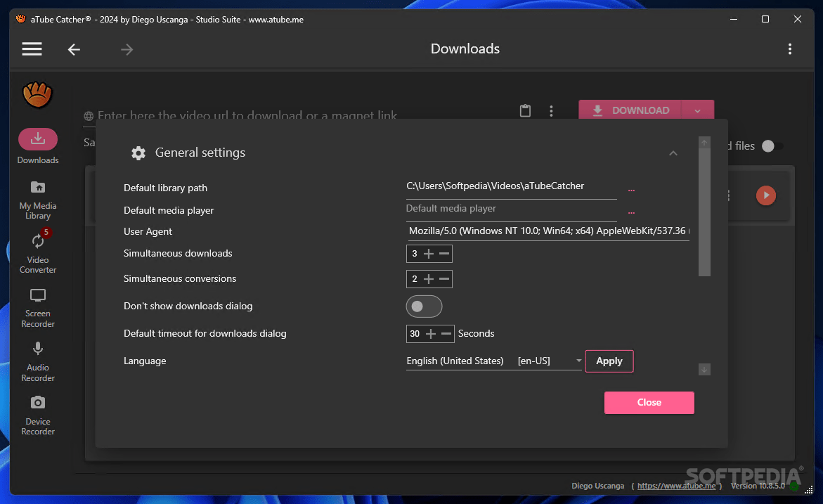Increase downloads dialog timeout seconds
823x504 pixels.
click(x=431, y=334)
